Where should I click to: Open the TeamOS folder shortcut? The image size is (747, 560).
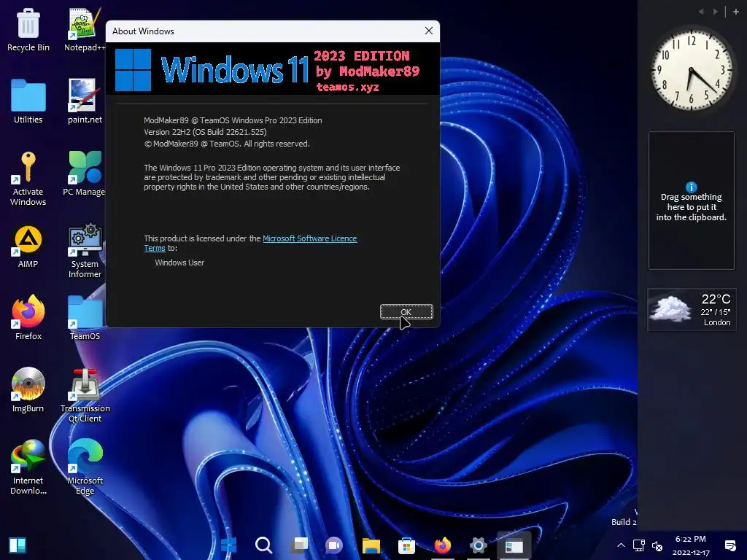[x=85, y=317]
